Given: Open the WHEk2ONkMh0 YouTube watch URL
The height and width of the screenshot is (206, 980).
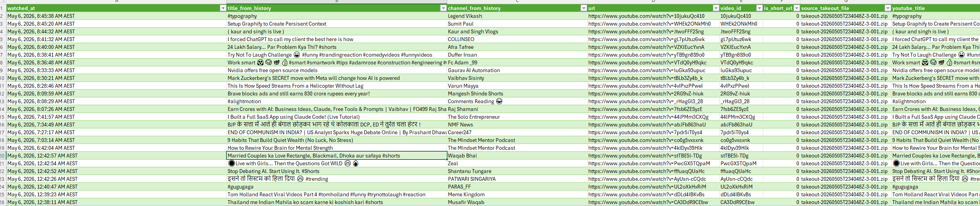Looking at the screenshot, I should pos(649,24).
